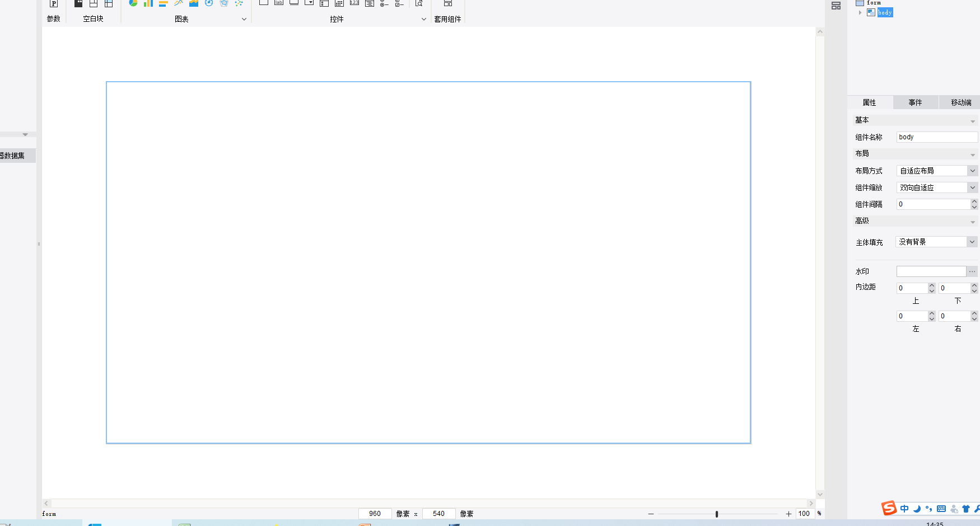Expand the 图表 chart gallery dropdown

click(244, 19)
